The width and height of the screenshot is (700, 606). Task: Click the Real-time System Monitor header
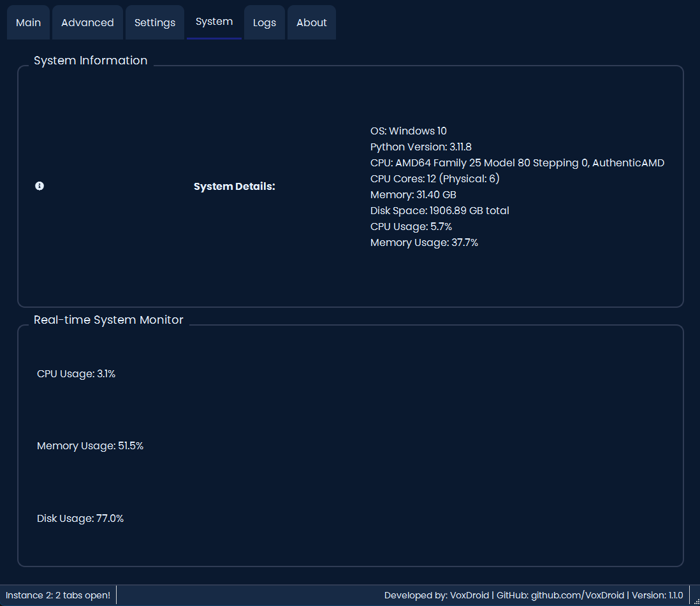pyautogui.click(x=108, y=319)
